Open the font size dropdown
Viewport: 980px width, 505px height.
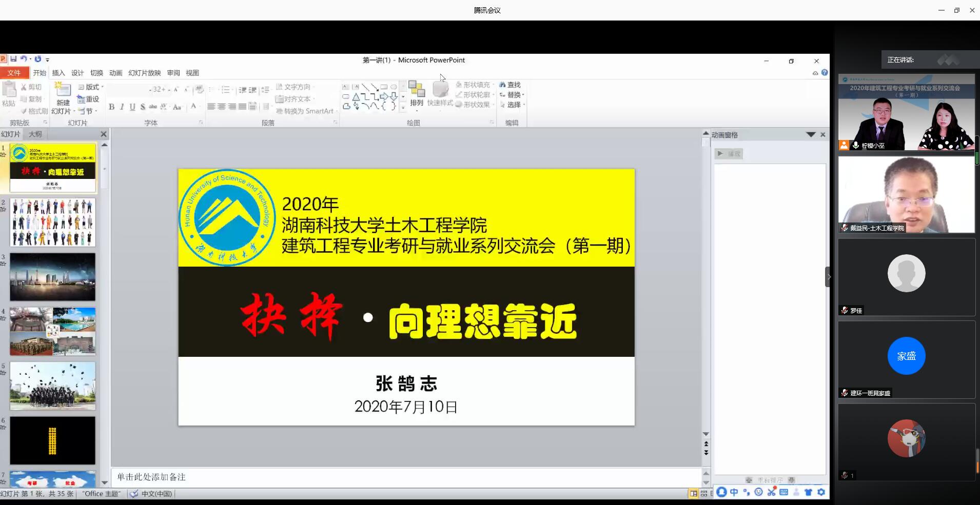click(x=168, y=89)
